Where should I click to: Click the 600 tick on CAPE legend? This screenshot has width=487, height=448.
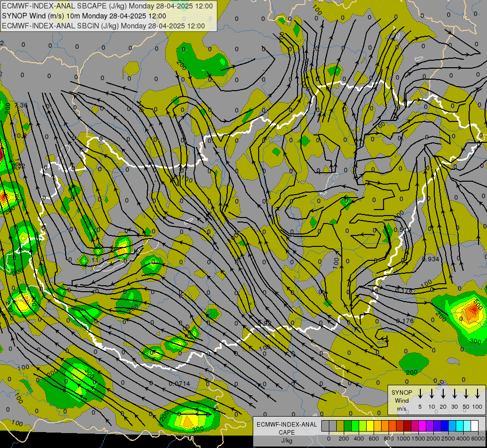[374, 439]
